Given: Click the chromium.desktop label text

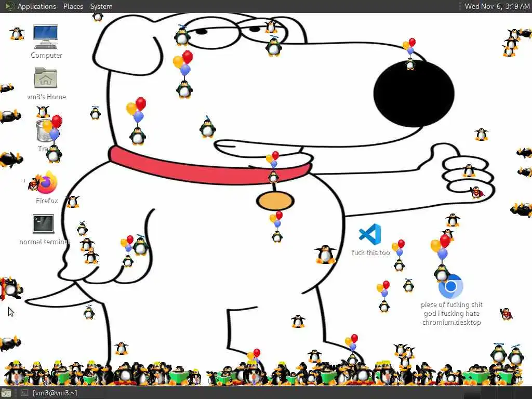Looking at the screenshot, I should click(451, 322).
